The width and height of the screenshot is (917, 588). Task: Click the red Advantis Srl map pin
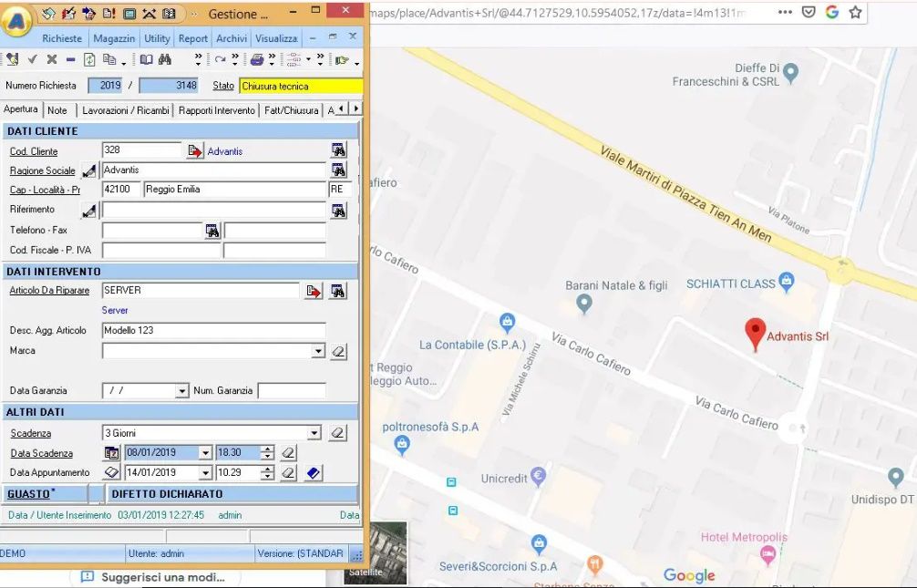click(755, 334)
